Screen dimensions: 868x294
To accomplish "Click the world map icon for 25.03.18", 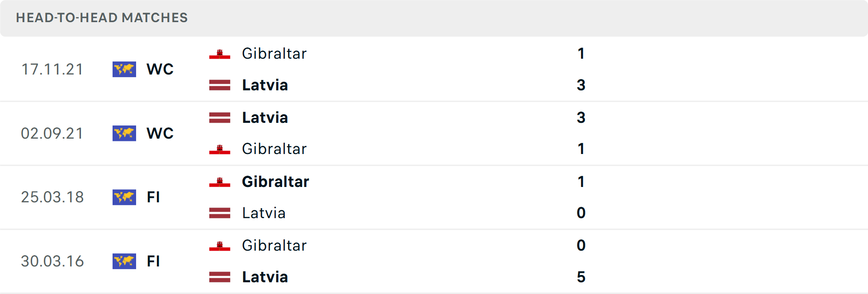I will click(x=124, y=197).
